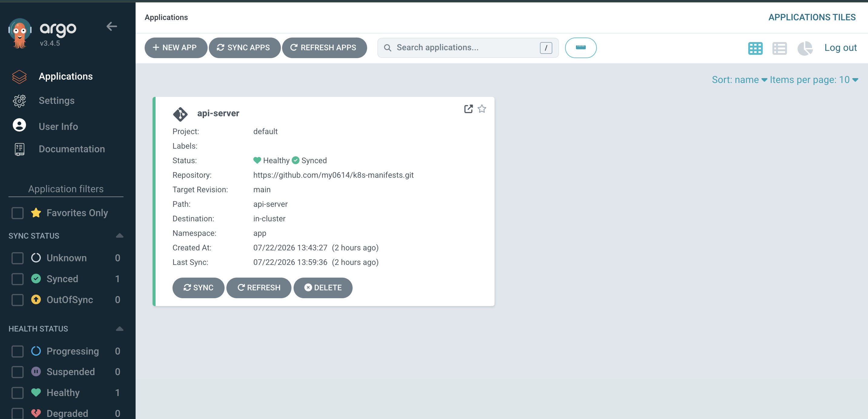Screen dimensions: 868x419
Task: Open api-server in a new tab via external link icon
Action: pyautogui.click(x=468, y=109)
